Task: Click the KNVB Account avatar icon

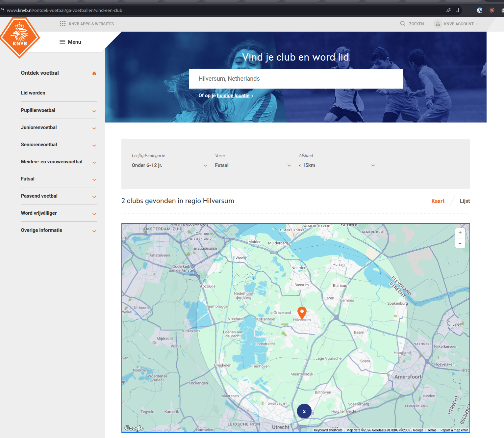Action: (x=438, y=24)
